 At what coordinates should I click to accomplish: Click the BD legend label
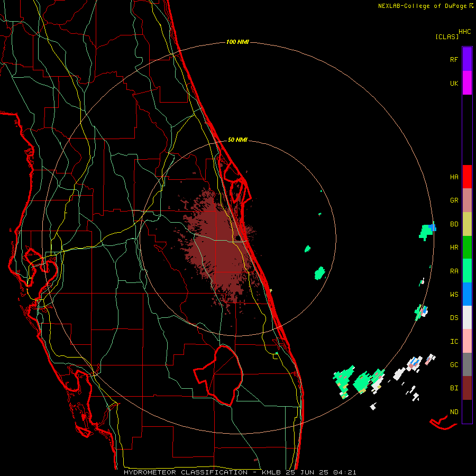[454, 224]
